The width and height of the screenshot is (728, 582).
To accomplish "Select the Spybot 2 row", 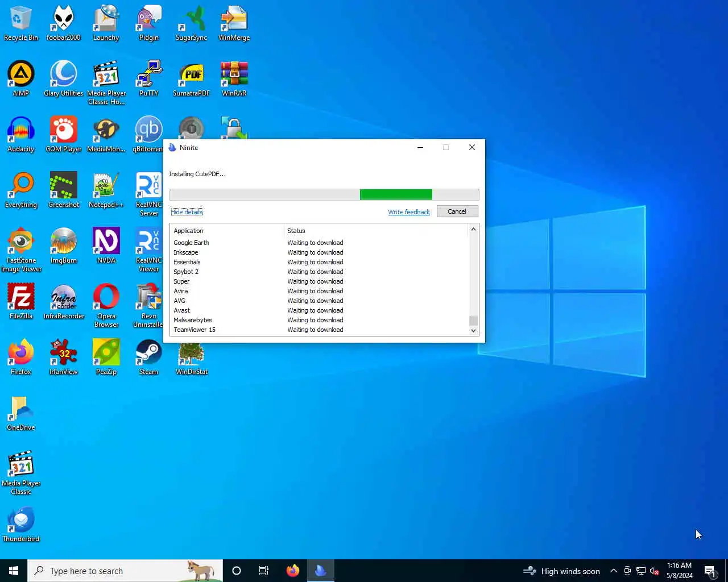I will click(x=319, y=272).
